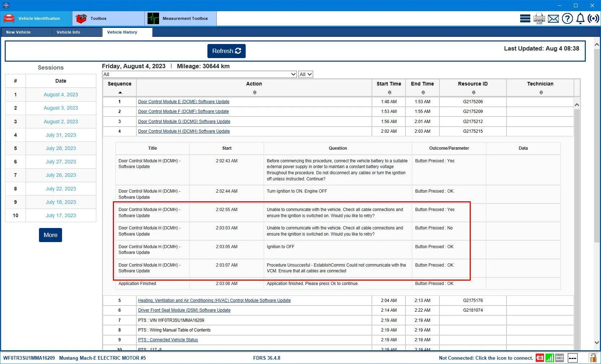Collapse Door Control Module H (DCMH) Software Update
The height and width of the screenshot is (364, 601).
[x=184, y=131]
